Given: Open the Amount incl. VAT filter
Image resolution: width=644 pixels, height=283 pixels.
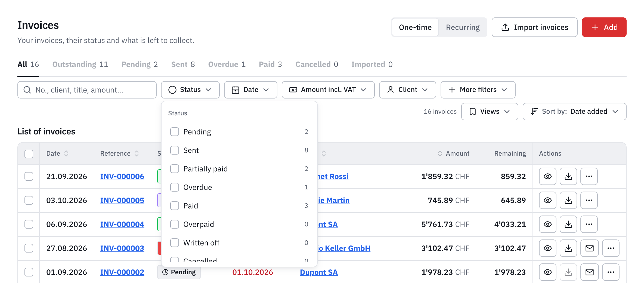Looking at the screenshot, I should tap(328, 90).
